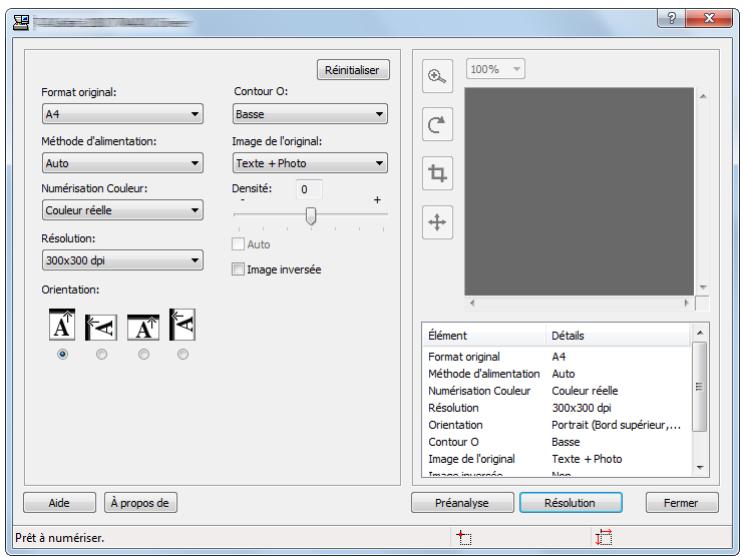Select the crop tool icon
Viewport: 743px width, 557px height.
click(x=437, y=173)
